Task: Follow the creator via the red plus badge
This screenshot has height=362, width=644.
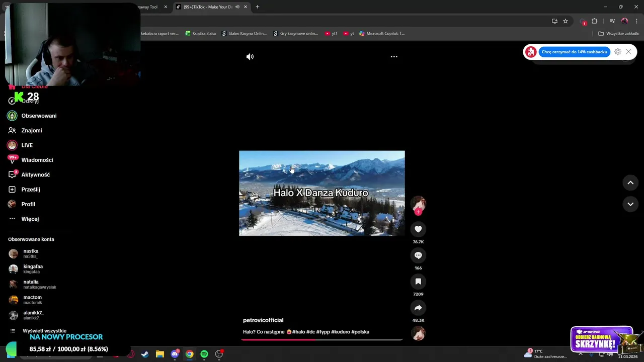Action: click(418, 212)
